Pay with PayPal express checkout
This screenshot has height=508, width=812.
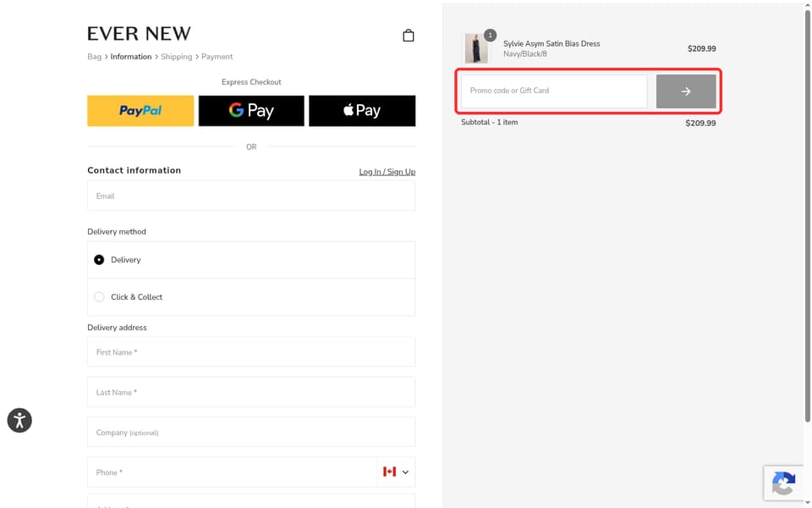coord(140,110)
